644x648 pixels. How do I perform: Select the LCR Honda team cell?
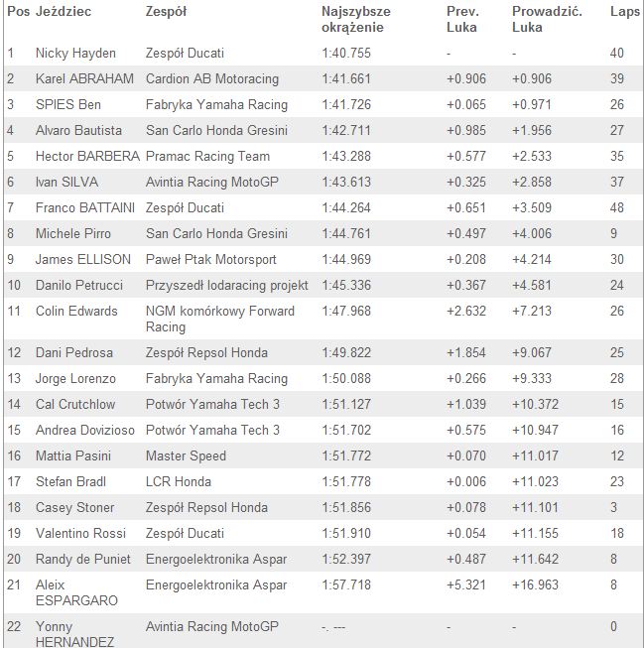[x=179, y=481]
